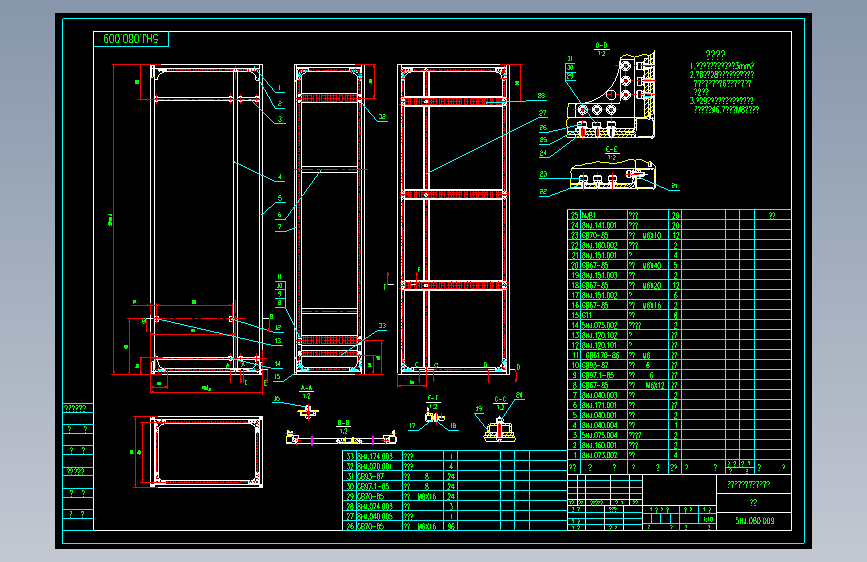Select parts list row 1 8HJ.073.002

(679, 455)
